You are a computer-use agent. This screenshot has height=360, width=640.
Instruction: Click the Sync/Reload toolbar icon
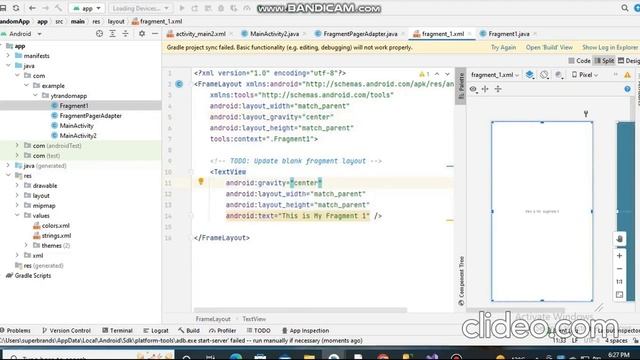point(16,8)
